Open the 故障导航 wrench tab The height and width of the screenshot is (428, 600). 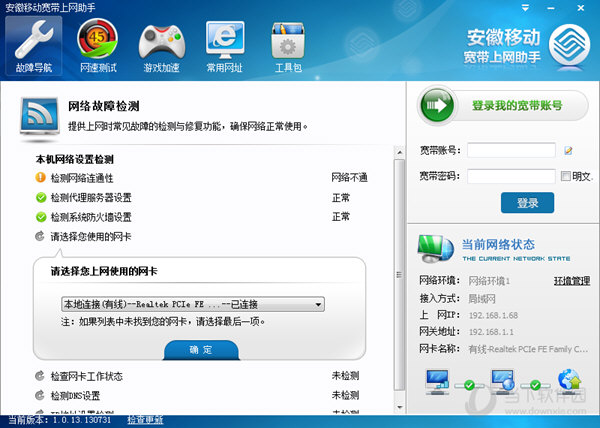(x=34, y=46)
